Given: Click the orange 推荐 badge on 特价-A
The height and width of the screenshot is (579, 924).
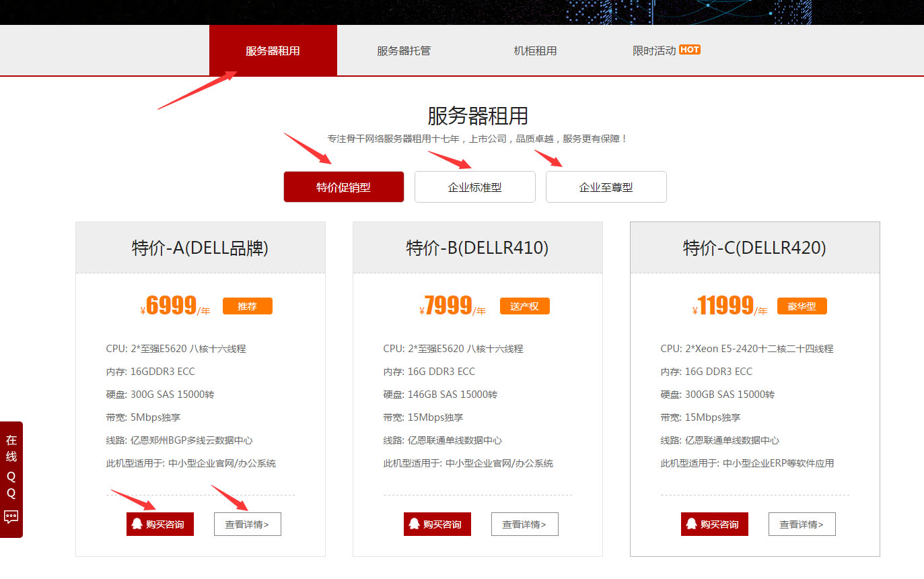Looking at the screenshot, I should 247,306.
